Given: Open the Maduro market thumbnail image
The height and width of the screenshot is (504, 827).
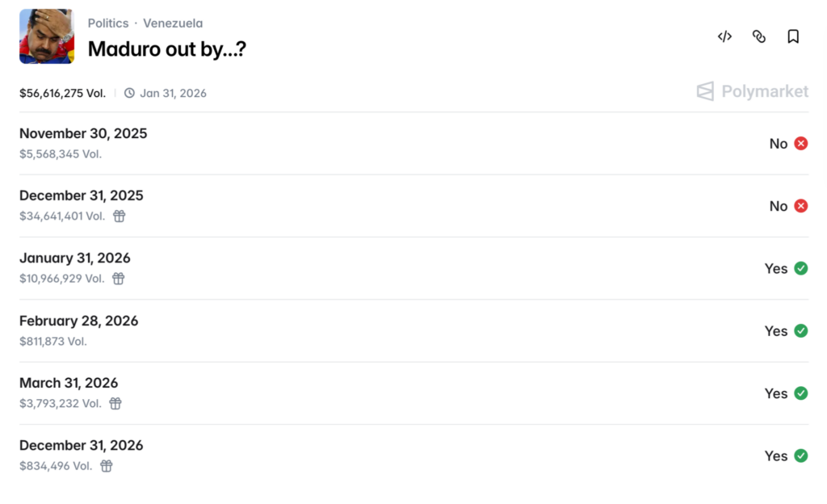Looking at the screenshot, I should 47,36.
